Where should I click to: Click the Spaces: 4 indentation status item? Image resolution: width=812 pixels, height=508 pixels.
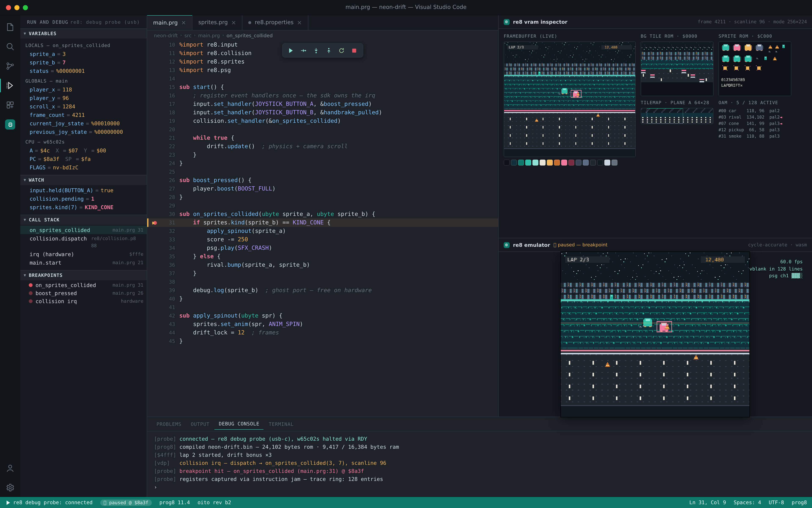(x=747, y=503)
